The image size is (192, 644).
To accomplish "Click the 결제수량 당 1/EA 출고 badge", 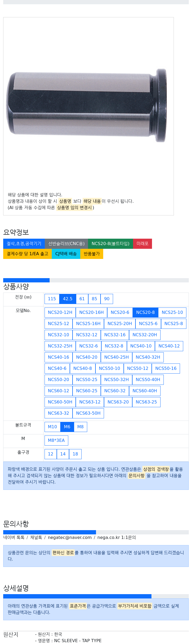I will (x=27, y=254).
